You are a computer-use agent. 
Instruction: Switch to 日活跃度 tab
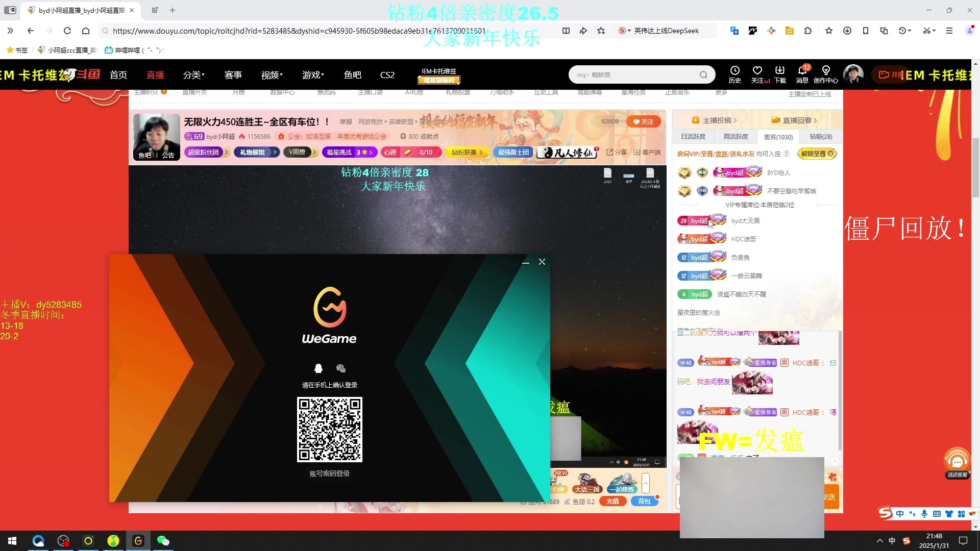click(693, 137)
